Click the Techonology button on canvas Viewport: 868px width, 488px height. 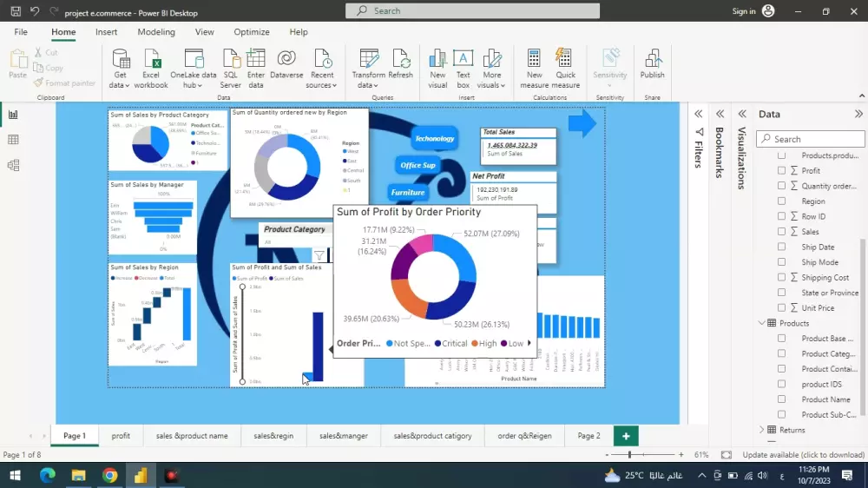435,138
